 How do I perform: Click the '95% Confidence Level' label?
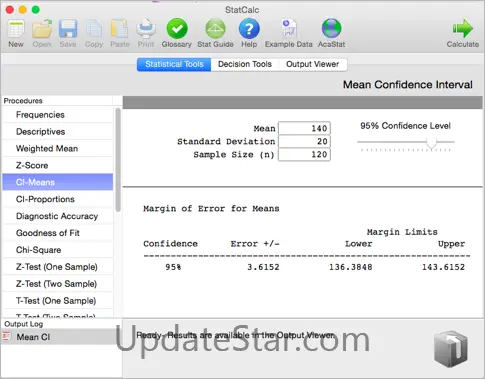(405, 126)
